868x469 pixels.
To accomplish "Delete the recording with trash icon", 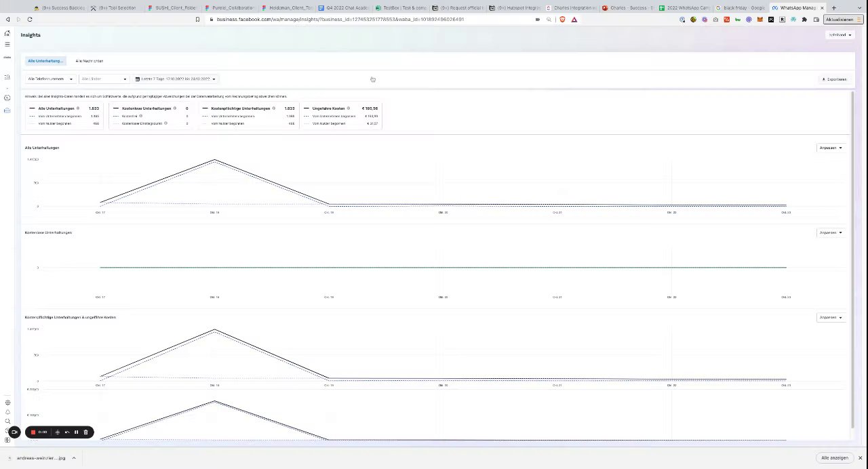I will (85, 432).
